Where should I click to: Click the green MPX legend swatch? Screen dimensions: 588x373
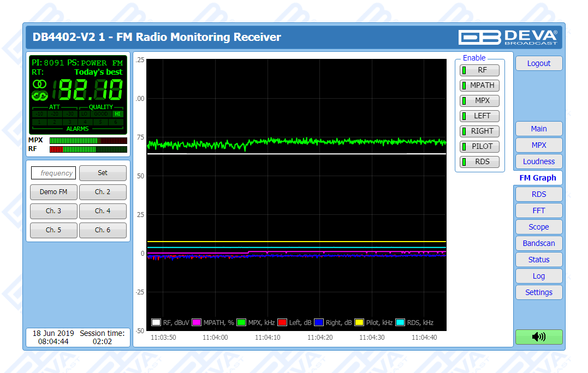click(x=241, y=322)
